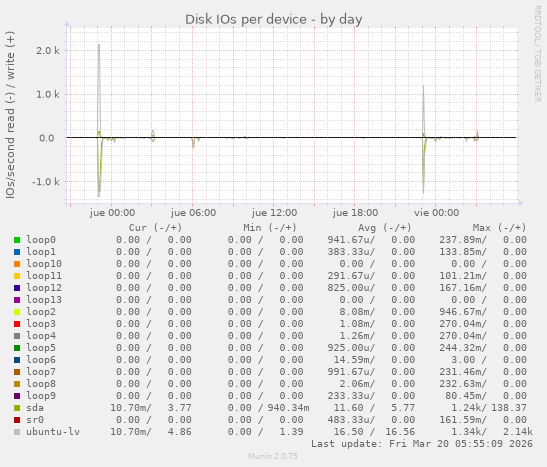This screenshot has width=547, height=467.
Task: Click the ubuntu-lv max write value '2.14k'
Action: [x=518, y=432]
